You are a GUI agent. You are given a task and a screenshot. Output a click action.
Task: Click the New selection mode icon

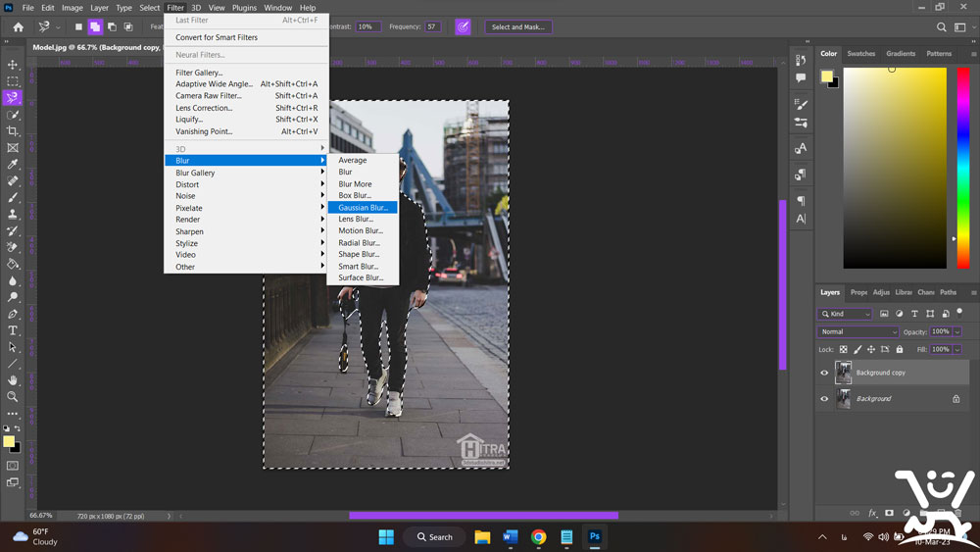click(78, 26)
